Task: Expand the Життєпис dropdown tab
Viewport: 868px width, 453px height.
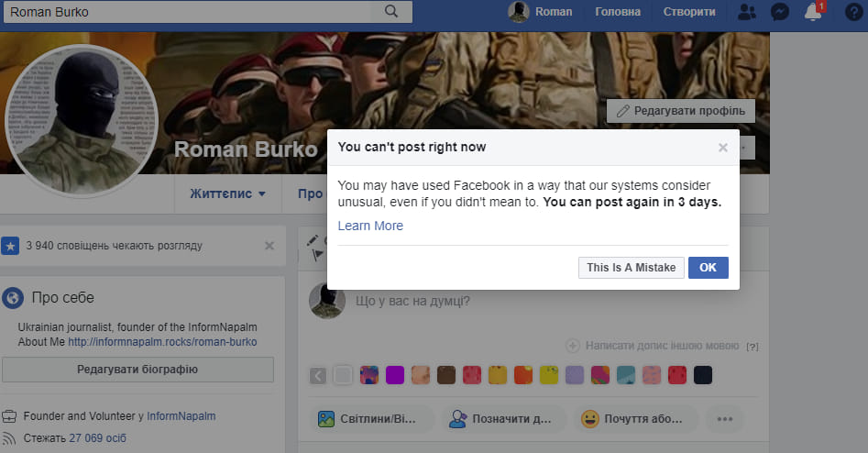Action: [227, 194]
